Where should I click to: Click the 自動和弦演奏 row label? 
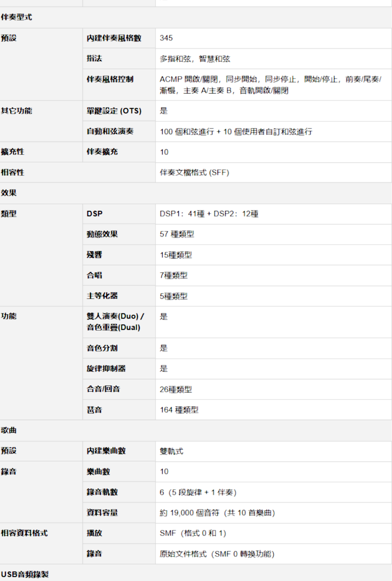coord(110,131)
